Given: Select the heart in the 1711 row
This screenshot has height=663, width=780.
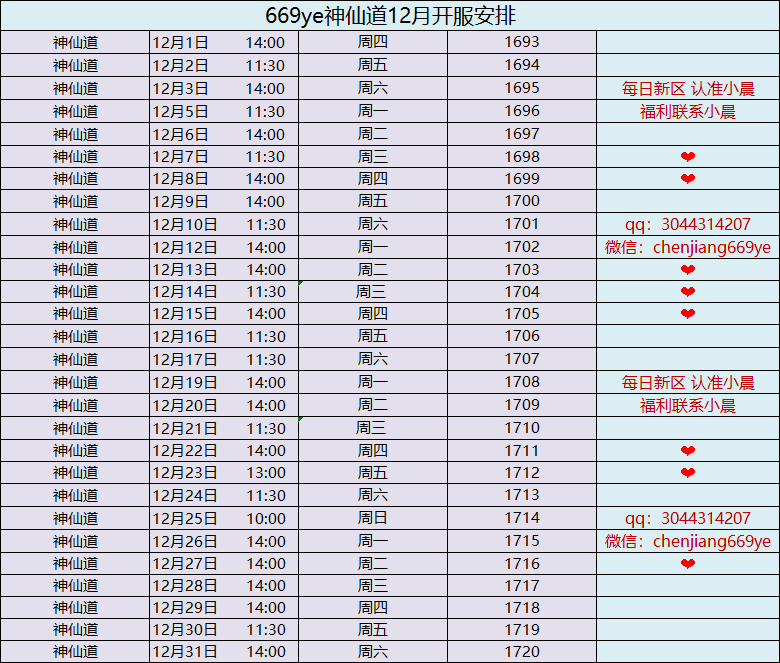Looking at the screenshot, I should [687, 451].
